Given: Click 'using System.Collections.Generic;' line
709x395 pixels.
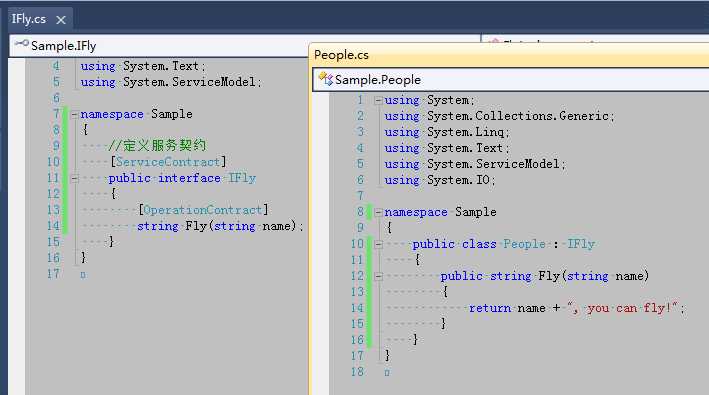Looking at the screenshot, I should pyautogui.click(x=500, y=116).
